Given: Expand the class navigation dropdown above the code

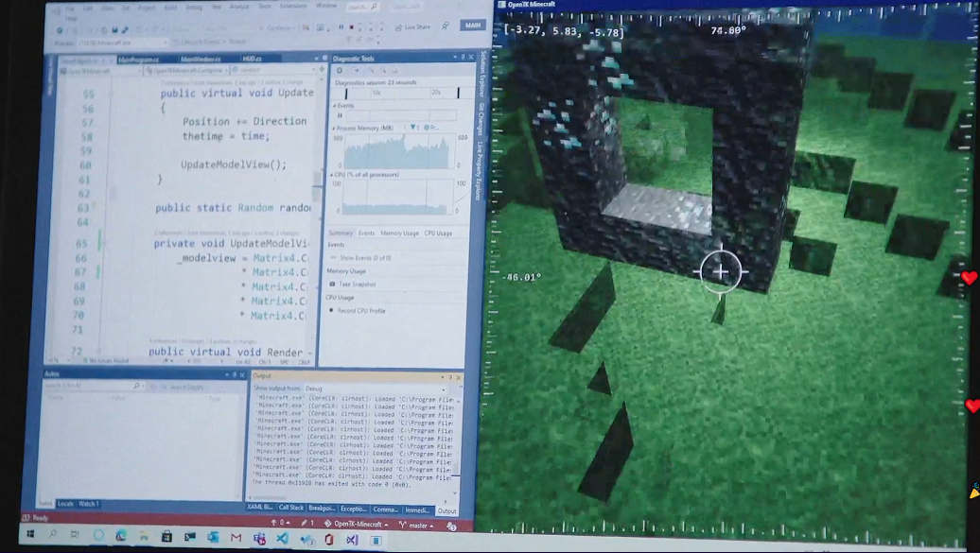Looking at the screenshot, I should (185, 71).
